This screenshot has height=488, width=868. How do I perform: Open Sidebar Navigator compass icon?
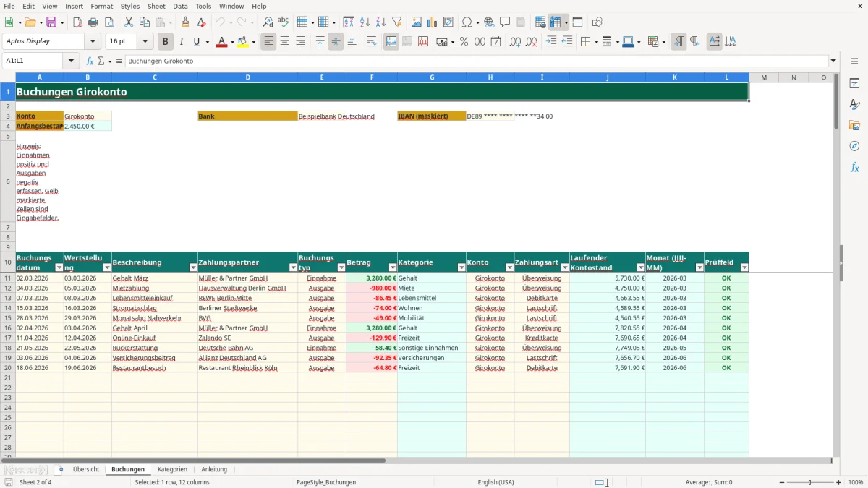tap(854, 146)
